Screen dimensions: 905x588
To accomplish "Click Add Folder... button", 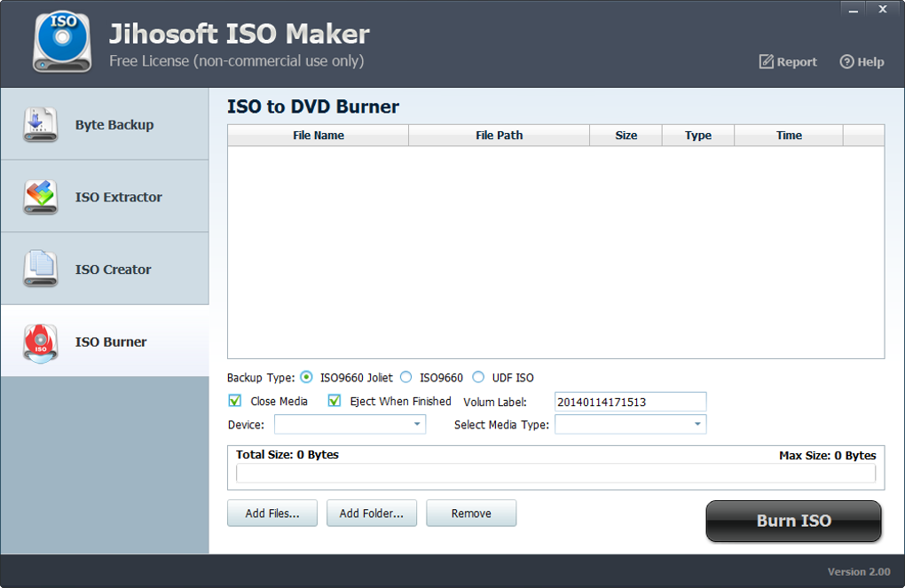I will click(372, 513).
